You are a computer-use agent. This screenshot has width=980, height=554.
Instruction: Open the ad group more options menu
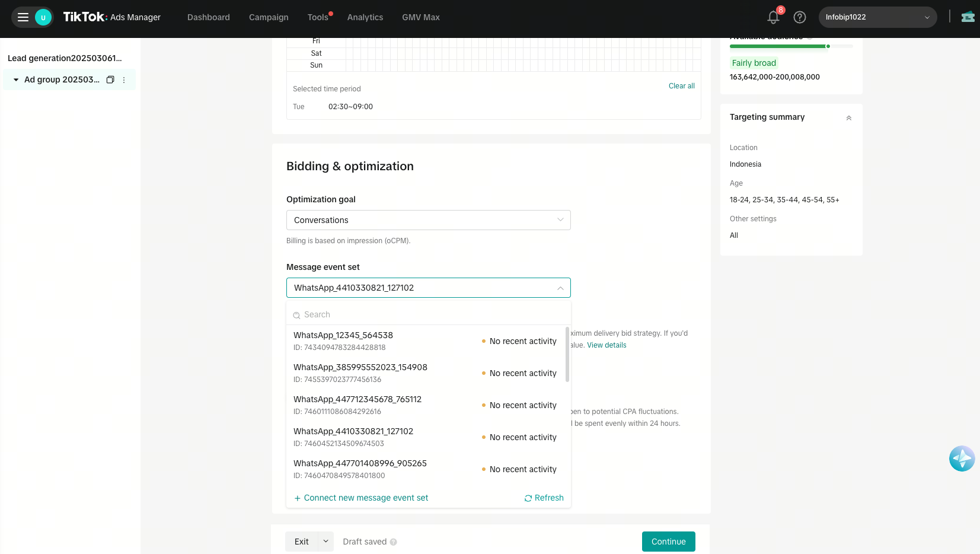(124, 79)
